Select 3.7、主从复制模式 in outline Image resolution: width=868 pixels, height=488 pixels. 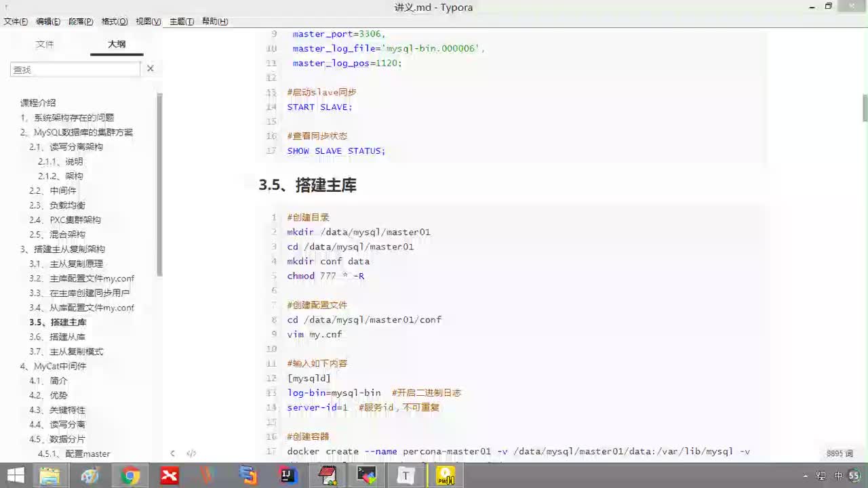66,351
